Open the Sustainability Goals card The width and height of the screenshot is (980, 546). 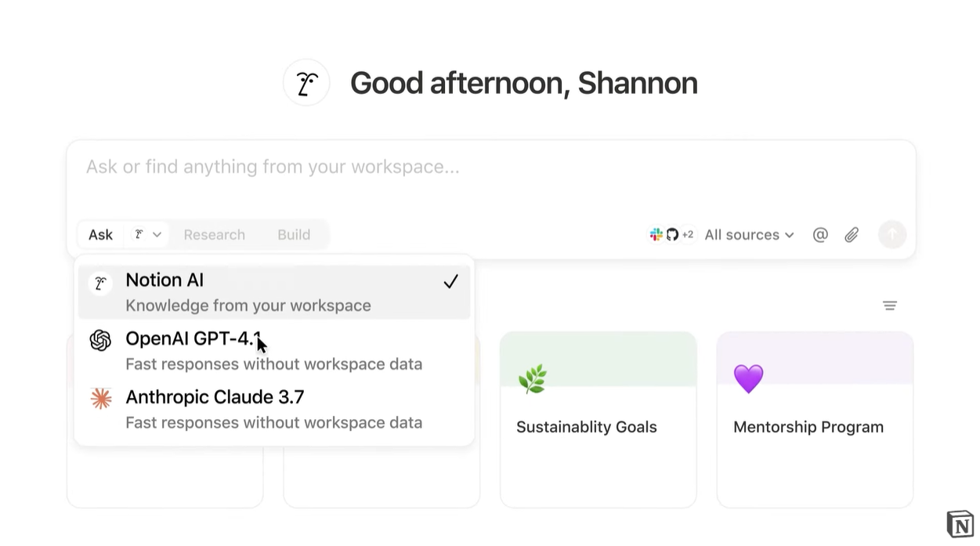click(598, 418)
